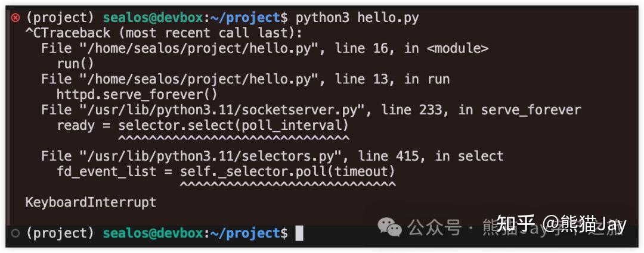Click sealos@devbox in the bottom prompt

[153, 233]
